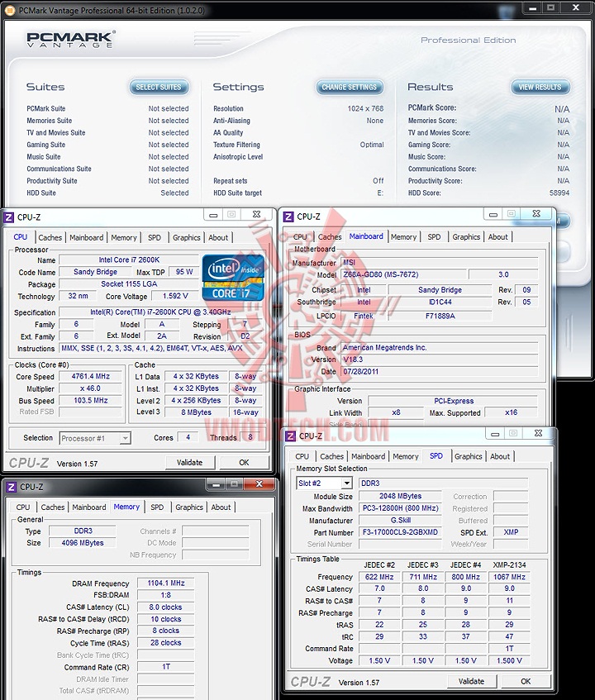
Task: Select Caches tab in the Mainboard window
Action: click(x=330, y=236)
